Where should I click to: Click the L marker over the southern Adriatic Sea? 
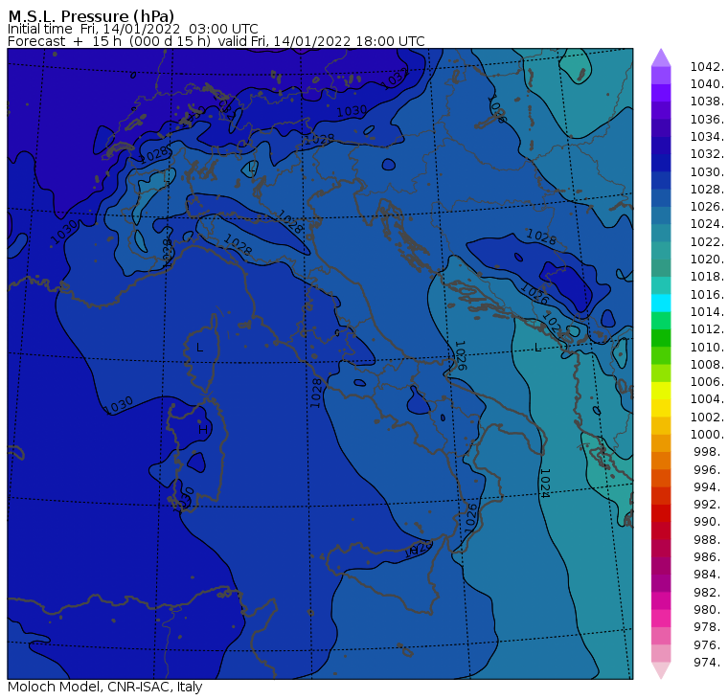click(x=537, y=348)
